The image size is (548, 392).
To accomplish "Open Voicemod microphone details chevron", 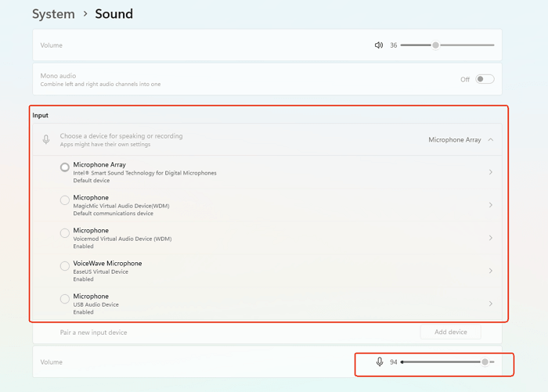I will 490,238.
